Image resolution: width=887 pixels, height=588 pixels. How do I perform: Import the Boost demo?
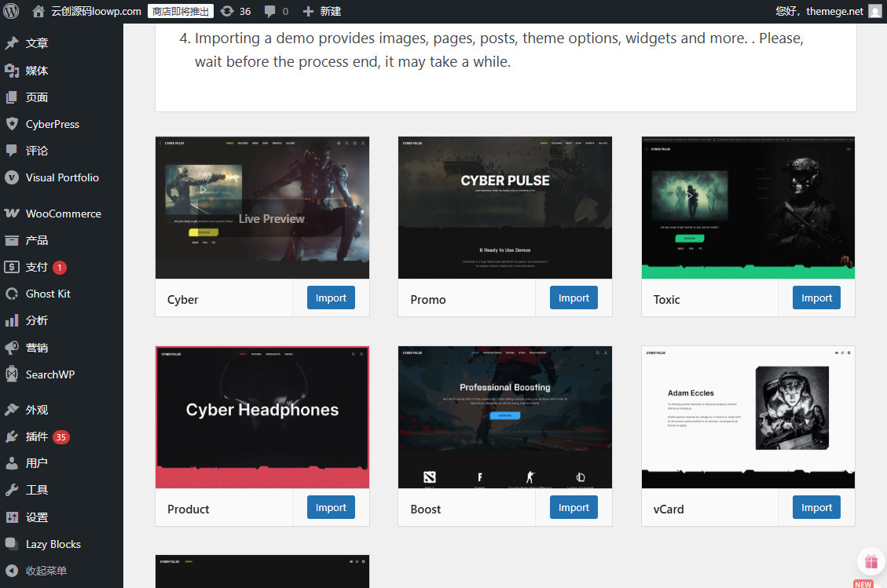tap(574, 507)
